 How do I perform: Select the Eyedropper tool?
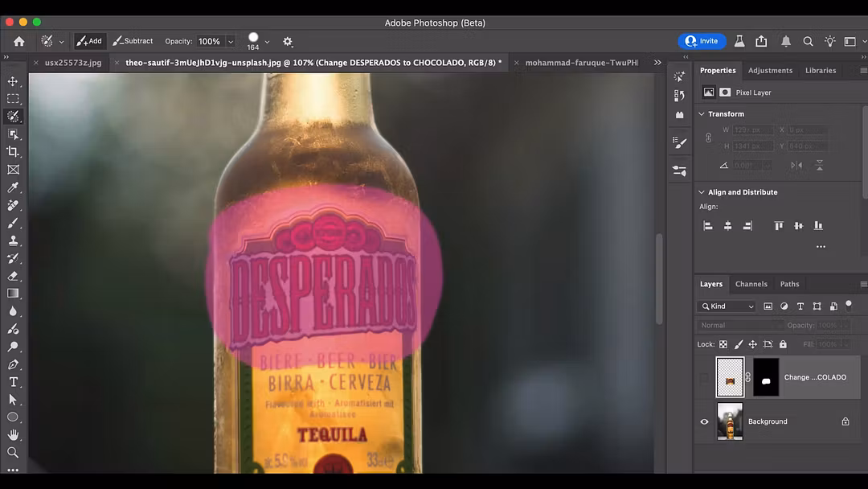13,187
